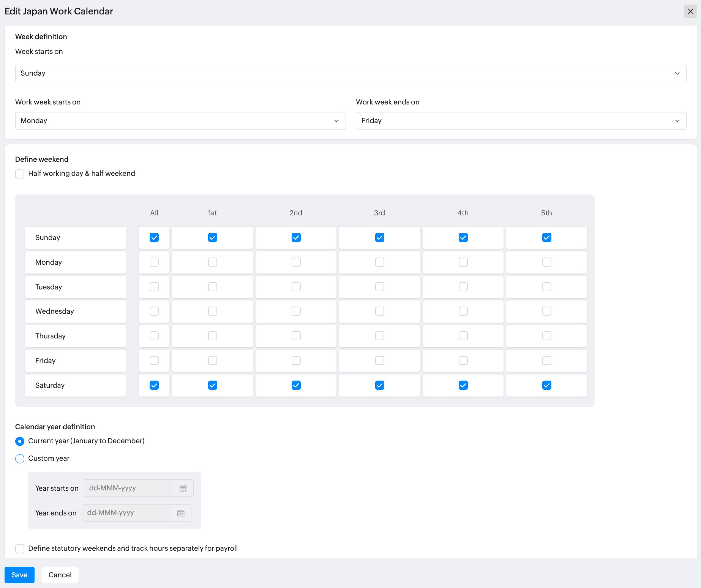Uncheck Sunday 3rd week checkbox
701x588 pixels.
coord(380,238)
